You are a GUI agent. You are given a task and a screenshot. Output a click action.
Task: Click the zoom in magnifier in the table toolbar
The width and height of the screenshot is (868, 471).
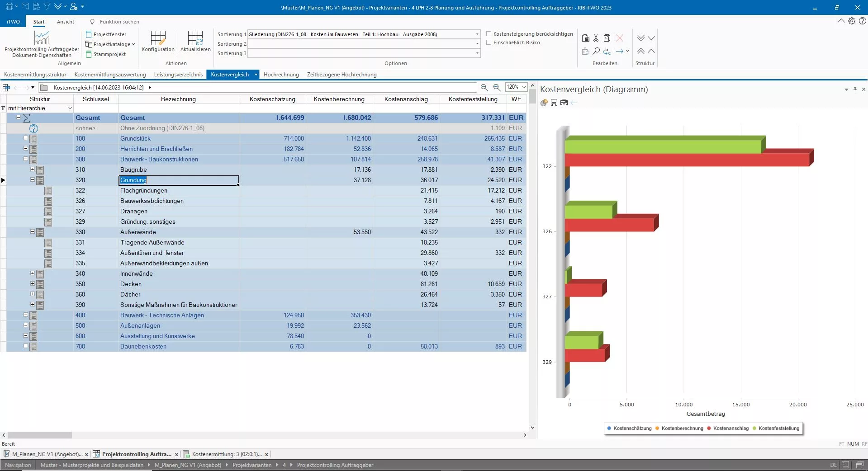tap(497, 87)
